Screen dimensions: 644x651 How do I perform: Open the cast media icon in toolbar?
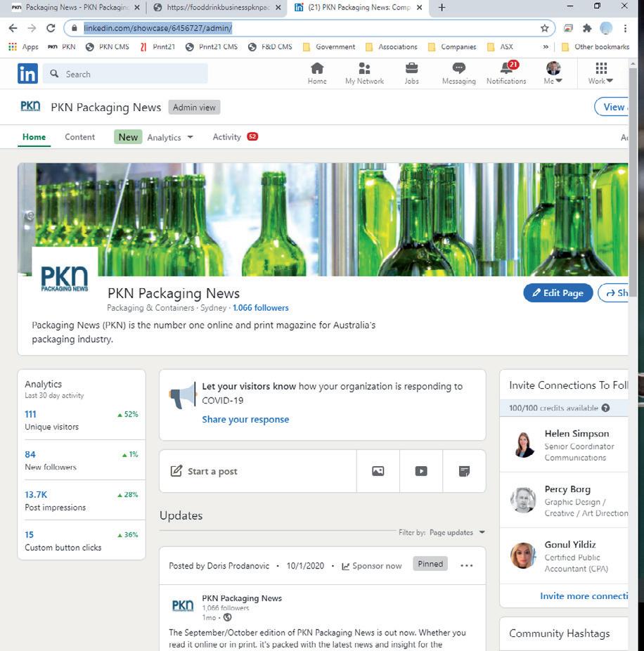click(x=568, y=28)
